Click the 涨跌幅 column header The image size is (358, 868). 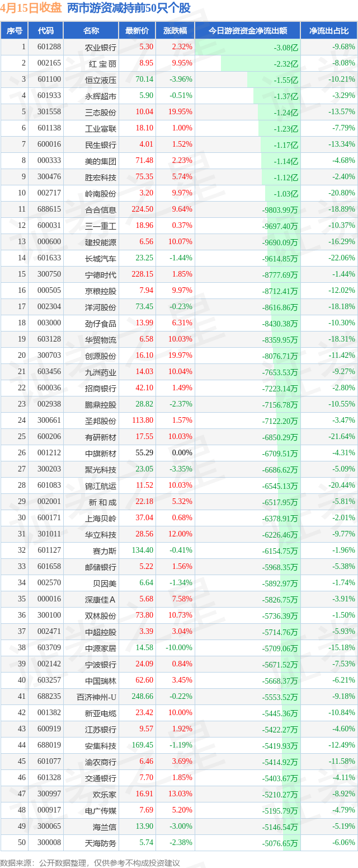pos(175,31)
